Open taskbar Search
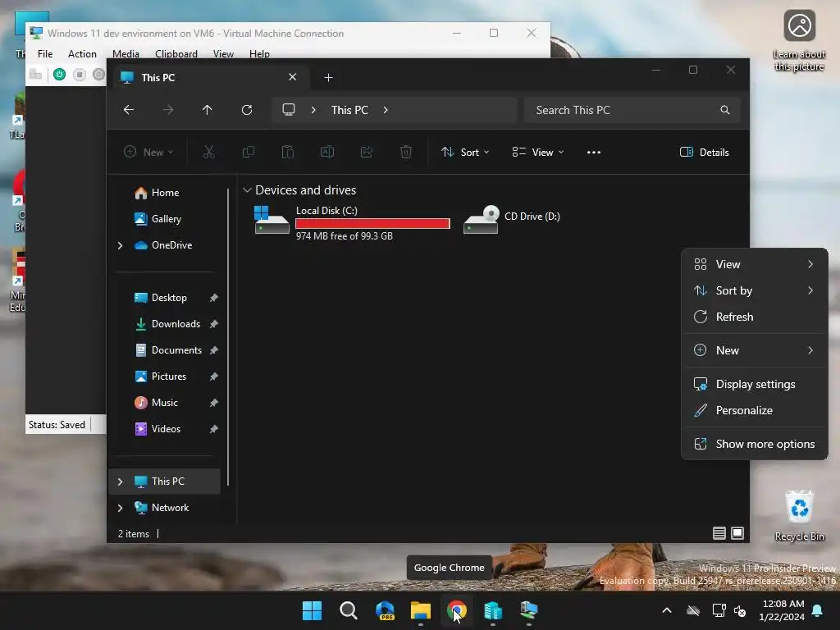The image size is (840, 630). click(x=348, y=610)
